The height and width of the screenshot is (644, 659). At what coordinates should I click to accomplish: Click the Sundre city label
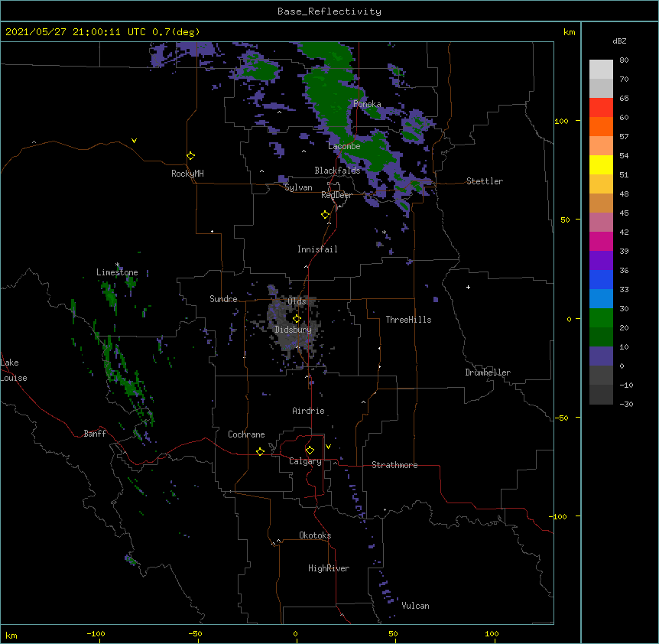tap(223, 299)
